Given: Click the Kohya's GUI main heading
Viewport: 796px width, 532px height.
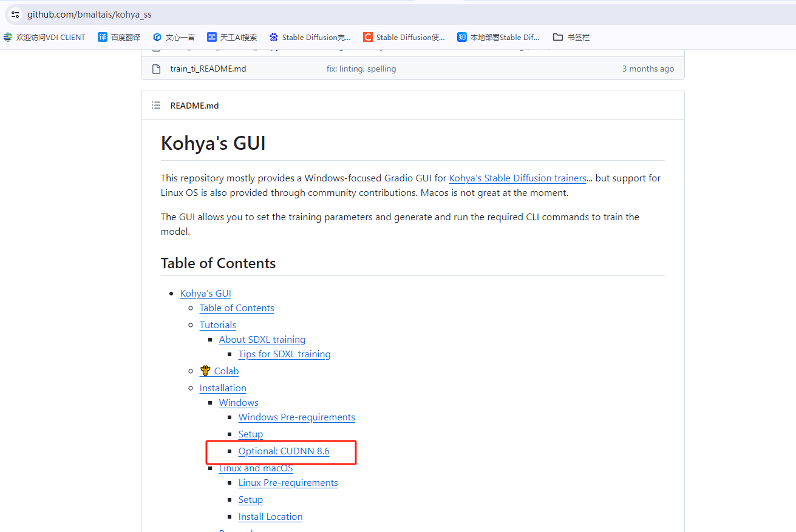Looking at the screenshot, I should click(213, 143).
